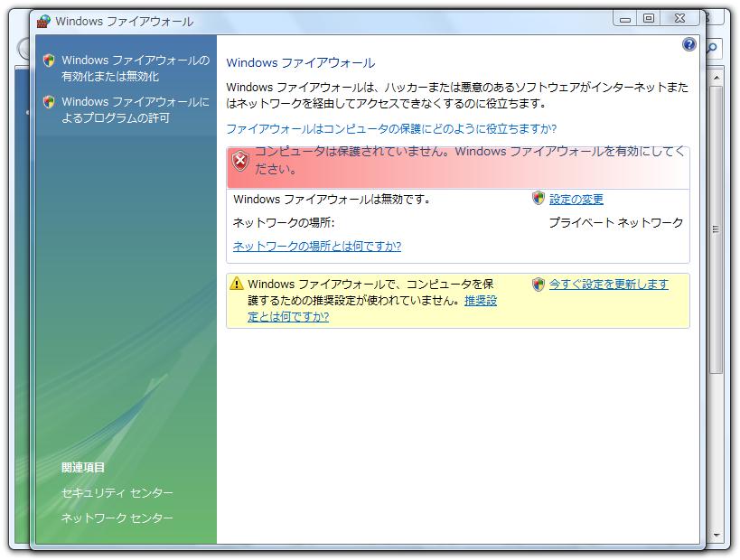Click shield icon beside 有効化または無効化 sidebar link
The image size is (740, 560).
49,61
